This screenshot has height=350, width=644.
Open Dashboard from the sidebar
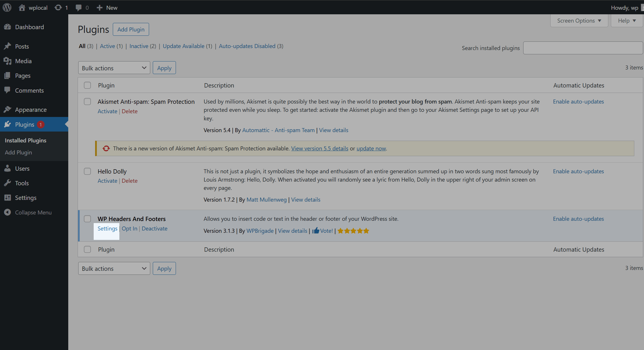click(29, 27)
